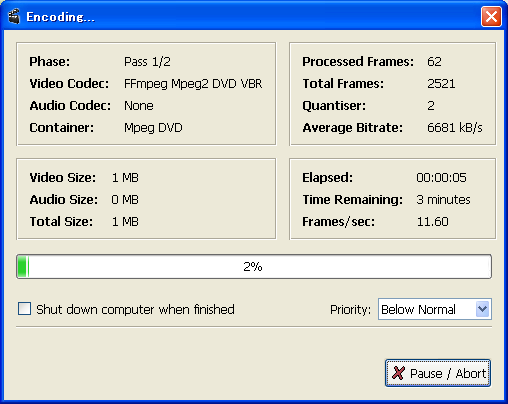Click the green filled part of progress bar
This screenshot has width=508, height=404.
point(23,266)
